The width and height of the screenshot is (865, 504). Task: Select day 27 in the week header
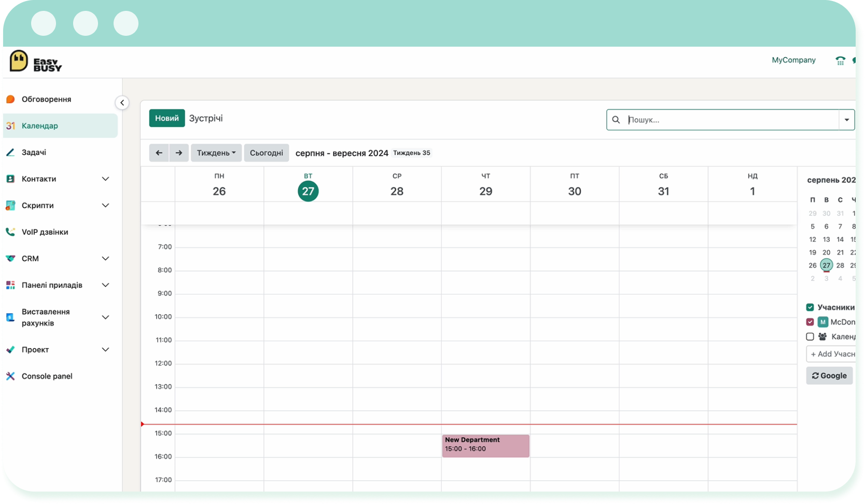coord(308,191)
